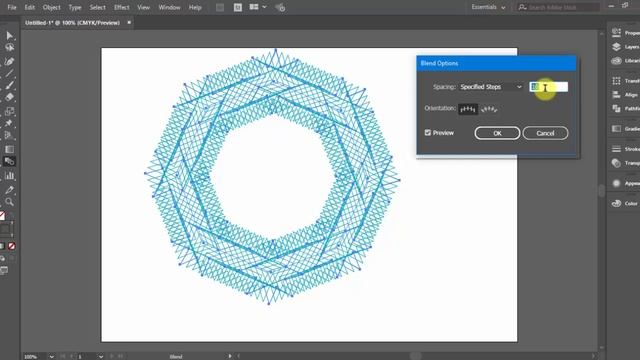Open the artboard navigation dropdown
Image resolution: width=640 pixels, height=360 pixels.
[x=101, y=356]
